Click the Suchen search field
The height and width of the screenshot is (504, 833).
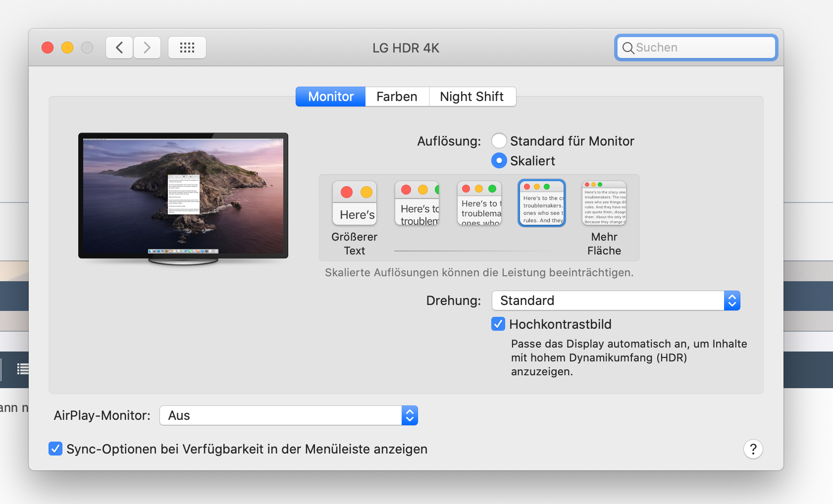click(x=696, y=48)
